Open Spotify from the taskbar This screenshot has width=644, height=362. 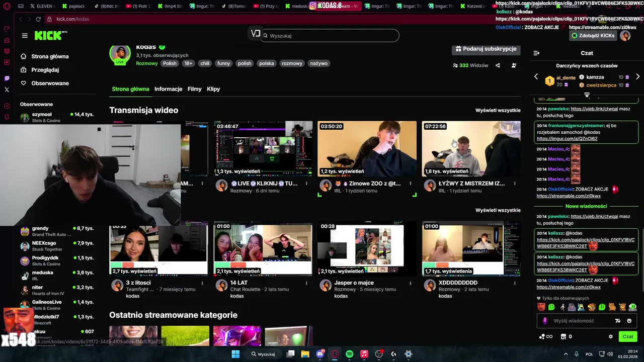click(x=350, y=354)
